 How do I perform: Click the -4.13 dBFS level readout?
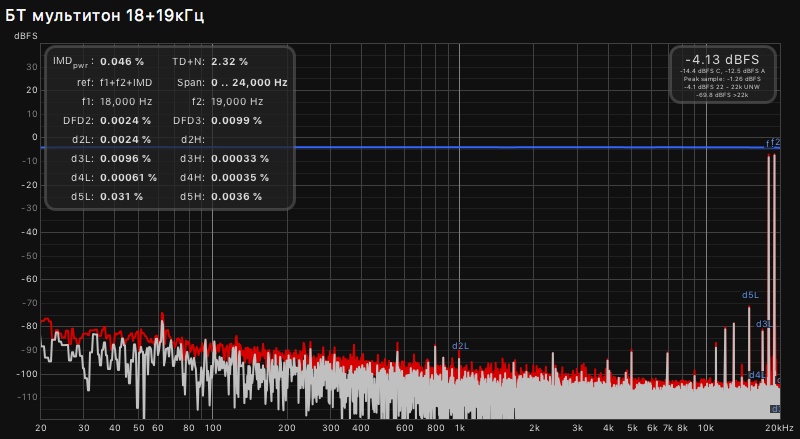coord(722,59)
